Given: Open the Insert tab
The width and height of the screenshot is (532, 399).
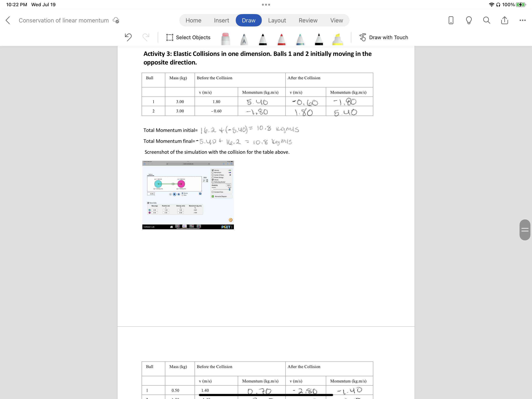Looking at the screenshot, I should 221,20.
